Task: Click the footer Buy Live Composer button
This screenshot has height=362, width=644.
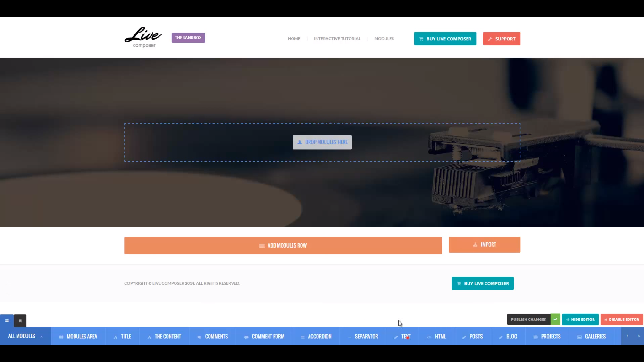Action: (x=483, y=283)
